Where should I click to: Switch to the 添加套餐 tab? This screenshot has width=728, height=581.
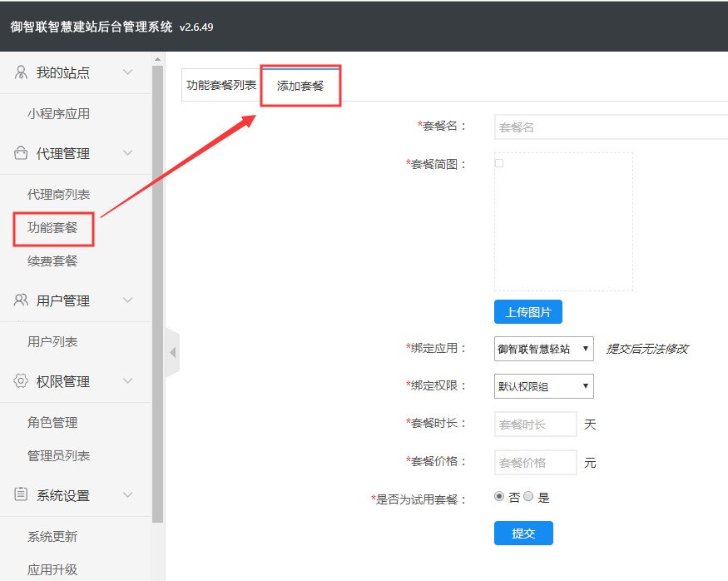(300, 86)
